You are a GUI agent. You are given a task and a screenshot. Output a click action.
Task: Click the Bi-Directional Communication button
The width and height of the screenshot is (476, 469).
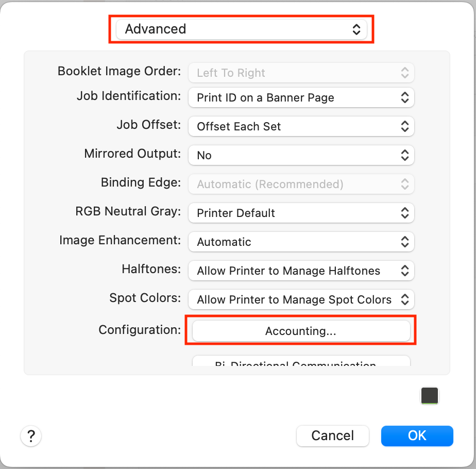pyautogui.click(x=301, y=364)
